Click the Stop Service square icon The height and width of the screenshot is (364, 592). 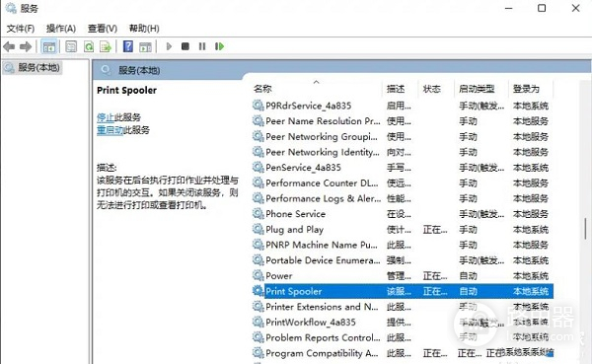click(185, 46)
